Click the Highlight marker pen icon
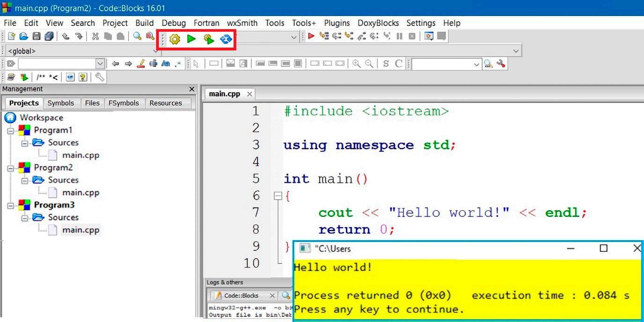 tap(141, 64)
